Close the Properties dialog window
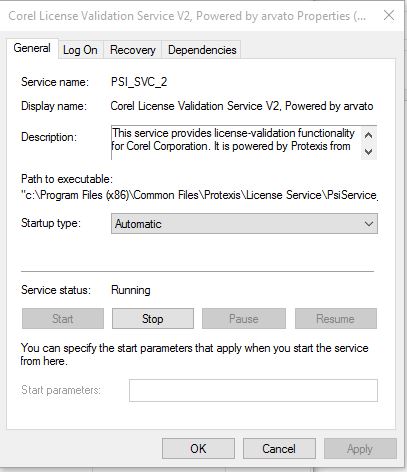407x472 pixels. pyautogui.click(x=389, y=15)
